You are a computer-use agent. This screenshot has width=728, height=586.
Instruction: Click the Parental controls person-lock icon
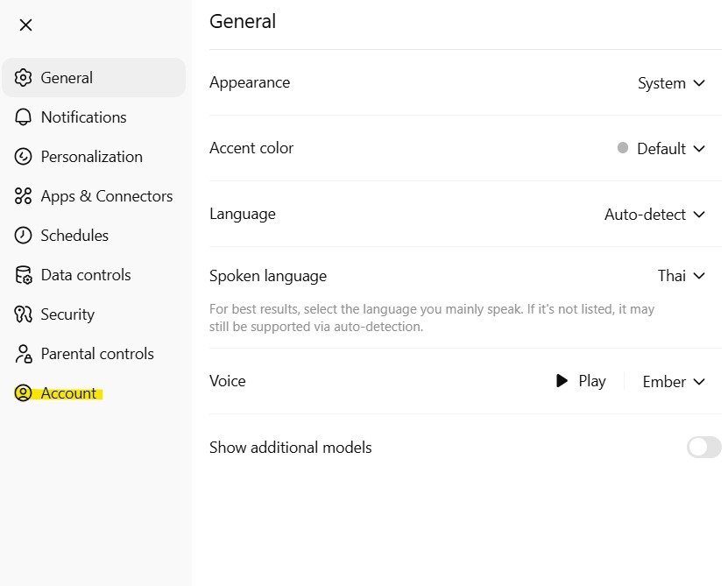click(23, 354)
